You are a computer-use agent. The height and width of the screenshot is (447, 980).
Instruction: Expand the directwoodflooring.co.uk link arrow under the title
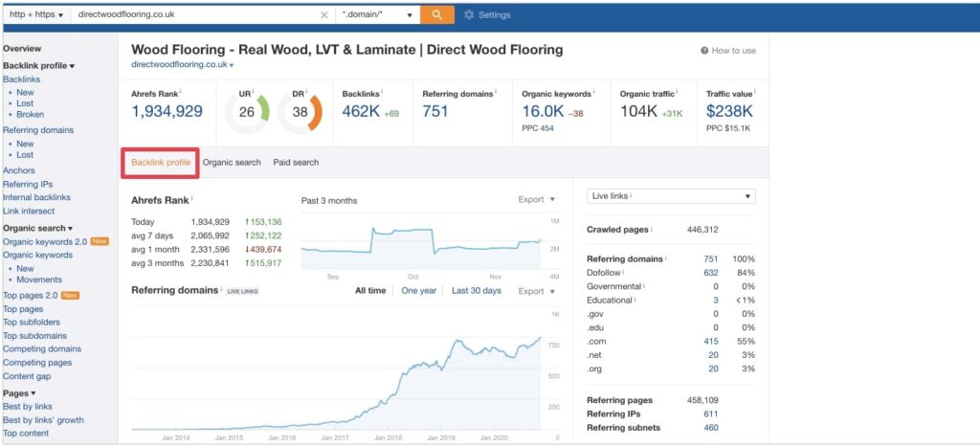[x=232, y=65]
